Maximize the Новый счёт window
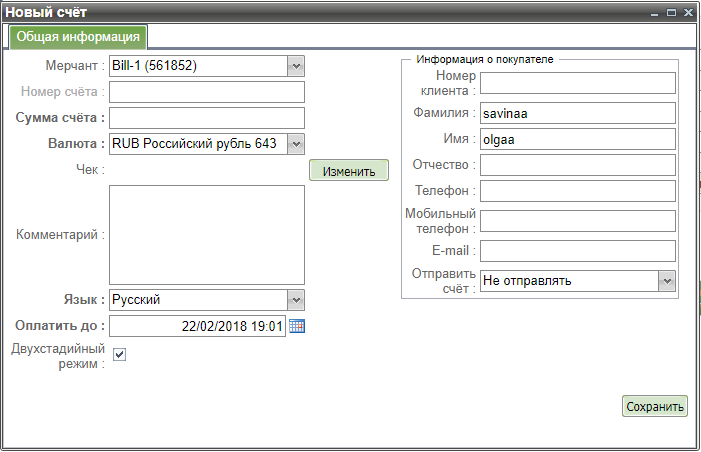Screen dimensions: 701x452 point(671,12)
